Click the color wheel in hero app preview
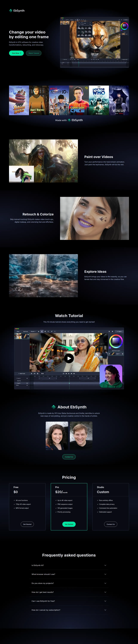 124,26
